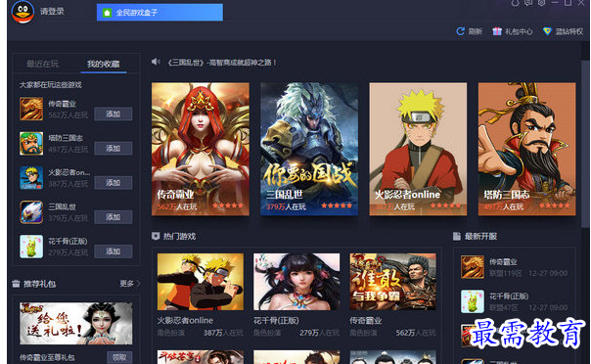Click the blue diamond privilege icon

pos(547,31)
